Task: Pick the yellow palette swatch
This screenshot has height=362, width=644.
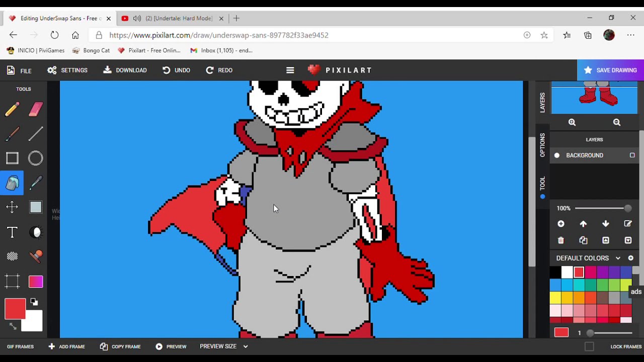Action: [x=555, y=298]
